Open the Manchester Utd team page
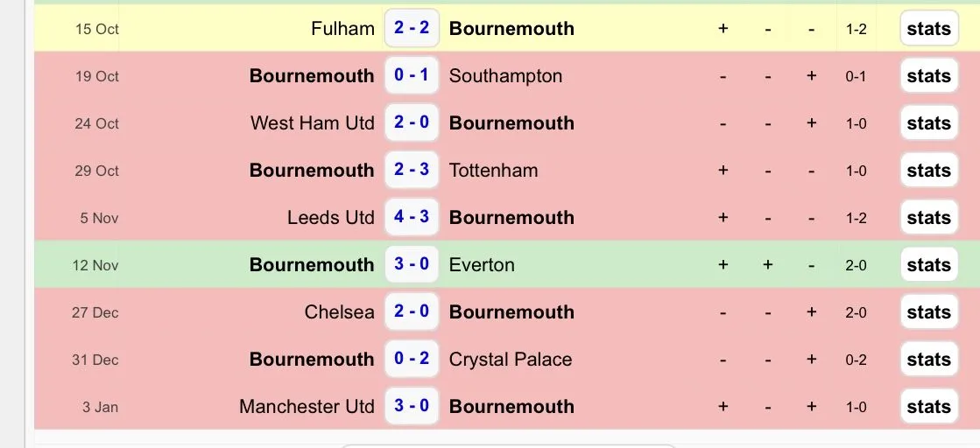The width and height of the screenshot is (980, 448). (307, 407)
